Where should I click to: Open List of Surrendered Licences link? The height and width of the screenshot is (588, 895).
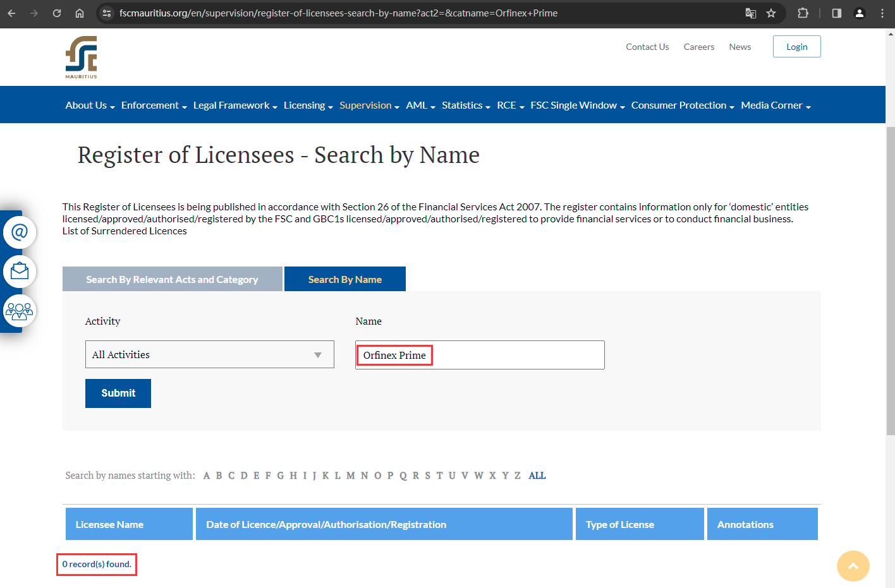click(125, 231)
